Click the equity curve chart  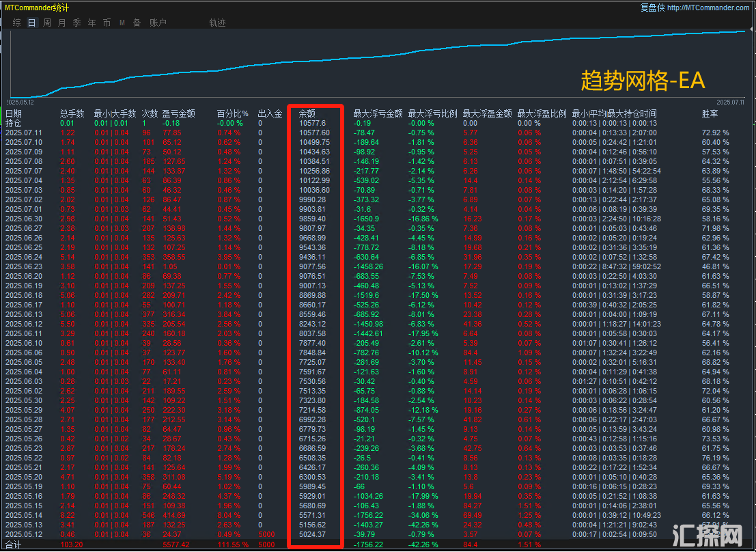pos(378,64)
